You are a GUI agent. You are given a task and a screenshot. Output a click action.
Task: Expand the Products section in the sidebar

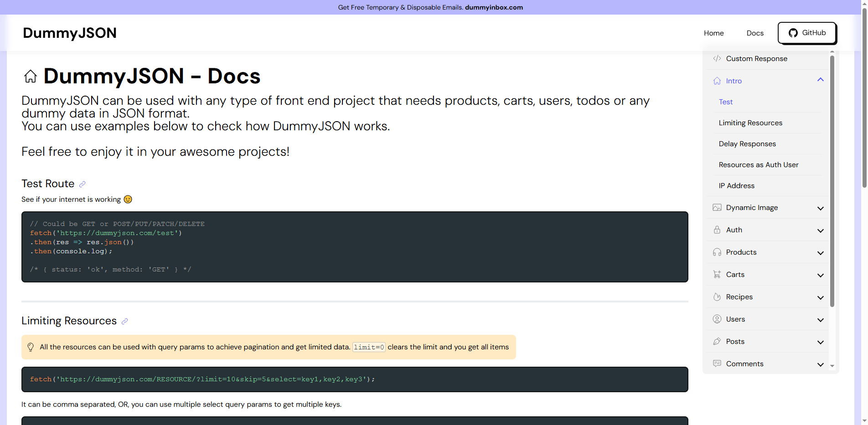[x=821, y=252]
